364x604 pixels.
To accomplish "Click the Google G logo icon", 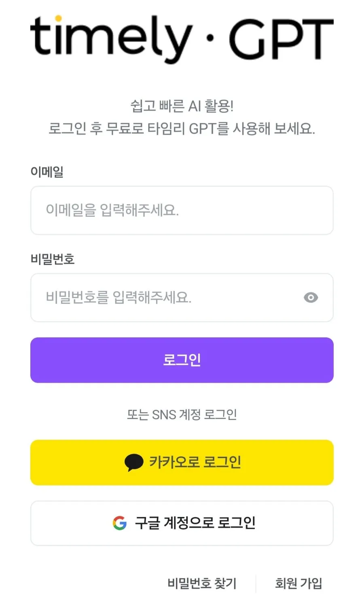I will click(120, 523).
